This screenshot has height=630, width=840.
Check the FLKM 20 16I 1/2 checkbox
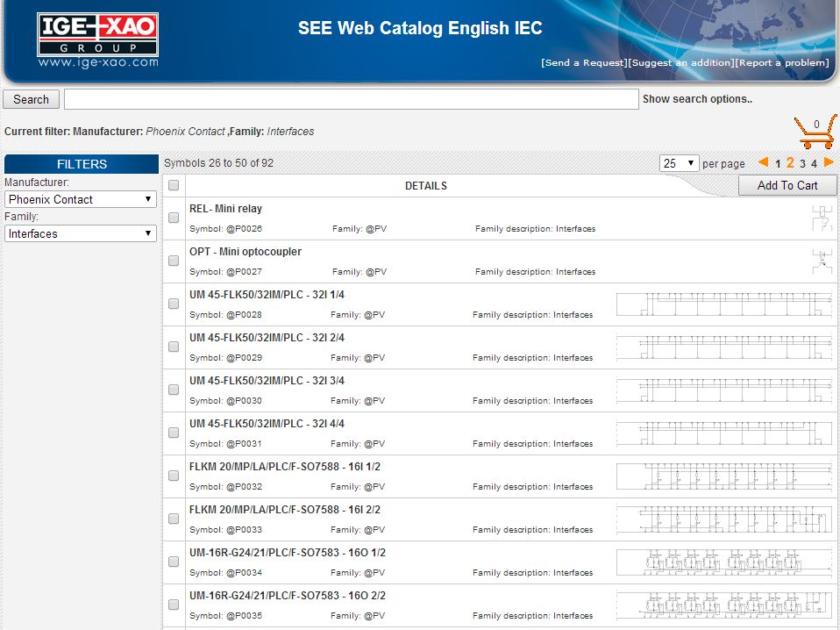click(174, 476)
